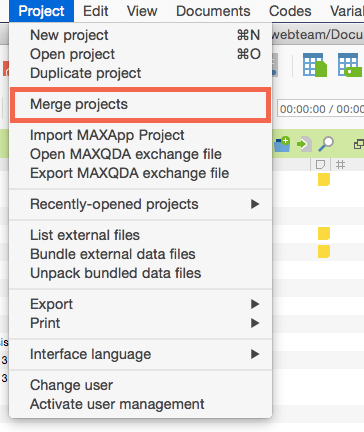Click the magnifying glass search icon
The width and height of the screenshot is (364, 432).
326,144
